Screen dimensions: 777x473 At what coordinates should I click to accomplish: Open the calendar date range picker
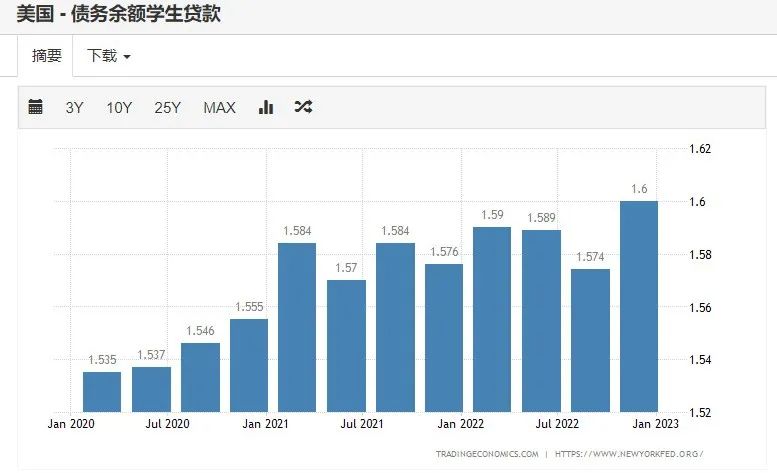point(36,107)
